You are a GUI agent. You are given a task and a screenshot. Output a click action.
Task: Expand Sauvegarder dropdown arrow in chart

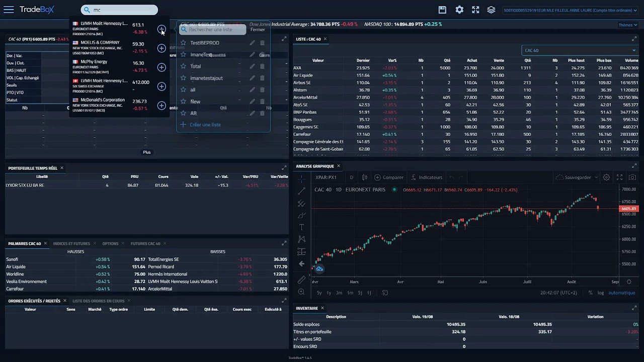tap(596, 177)
